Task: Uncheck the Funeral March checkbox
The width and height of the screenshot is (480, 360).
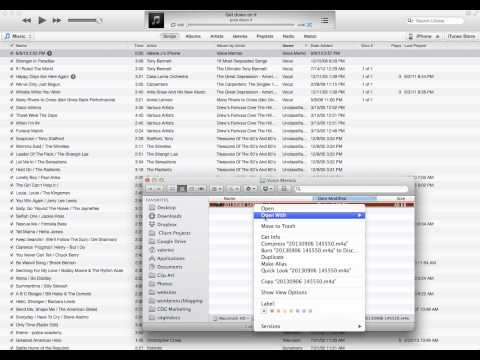Action: click(12, 131)
